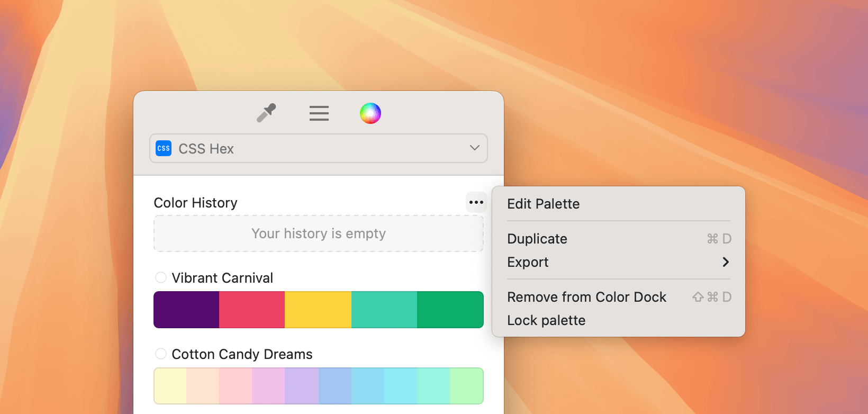Pick the cyan swatch in Cotton Candy Dreams

point(401,386)
